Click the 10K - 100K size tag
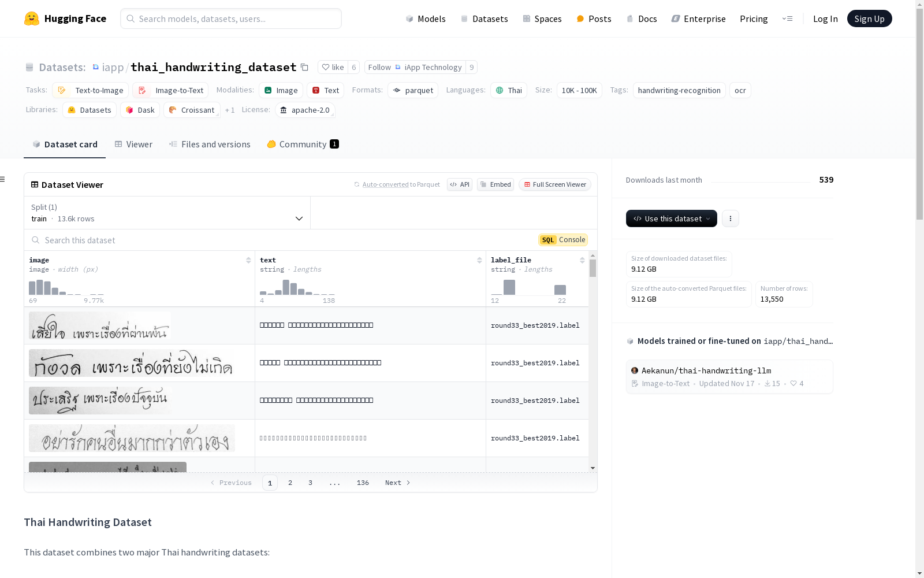Screen dimensions: 924x578 tap(579, 90)
